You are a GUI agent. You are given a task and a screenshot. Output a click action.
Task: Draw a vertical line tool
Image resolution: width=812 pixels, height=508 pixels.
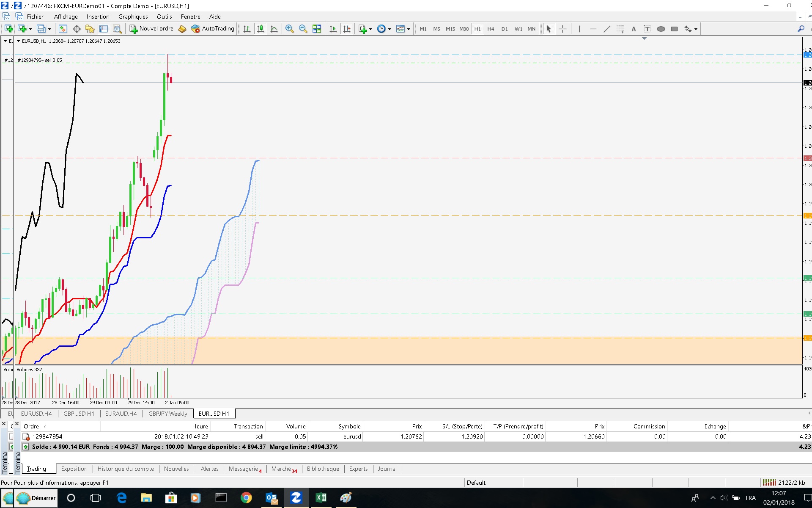[x=579, y=29]
